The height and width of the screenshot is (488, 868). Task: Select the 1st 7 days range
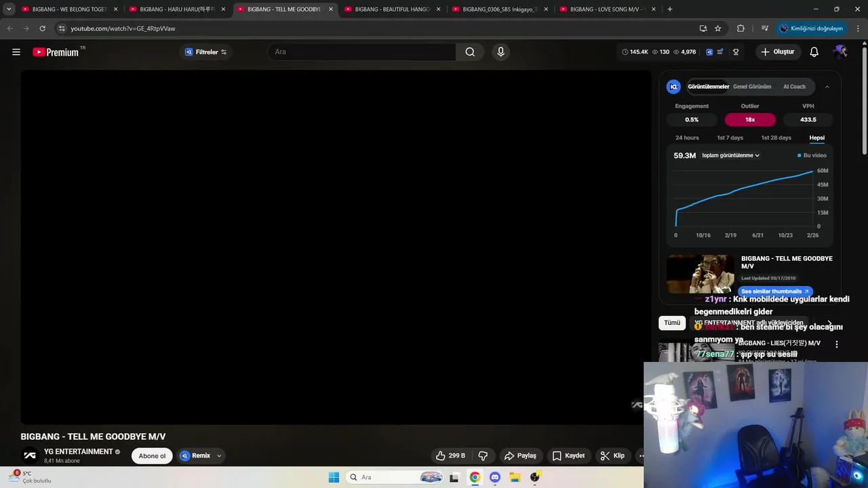coord(730,138)
